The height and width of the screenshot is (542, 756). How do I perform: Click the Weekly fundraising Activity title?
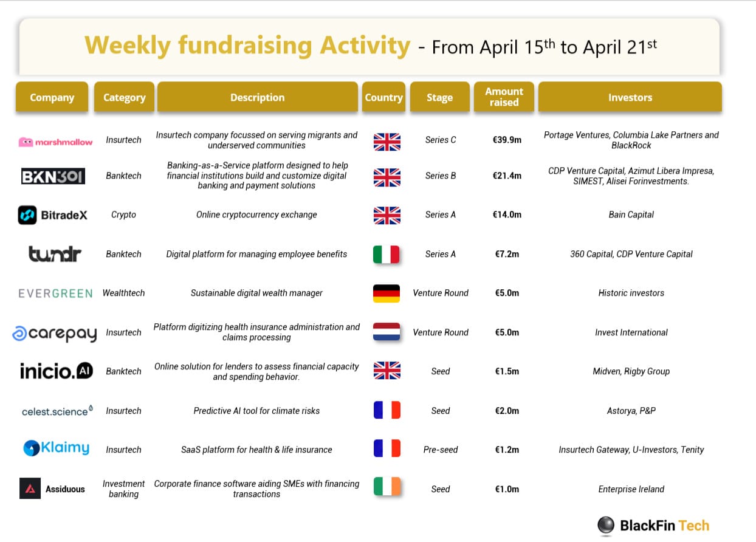(247, 46)
